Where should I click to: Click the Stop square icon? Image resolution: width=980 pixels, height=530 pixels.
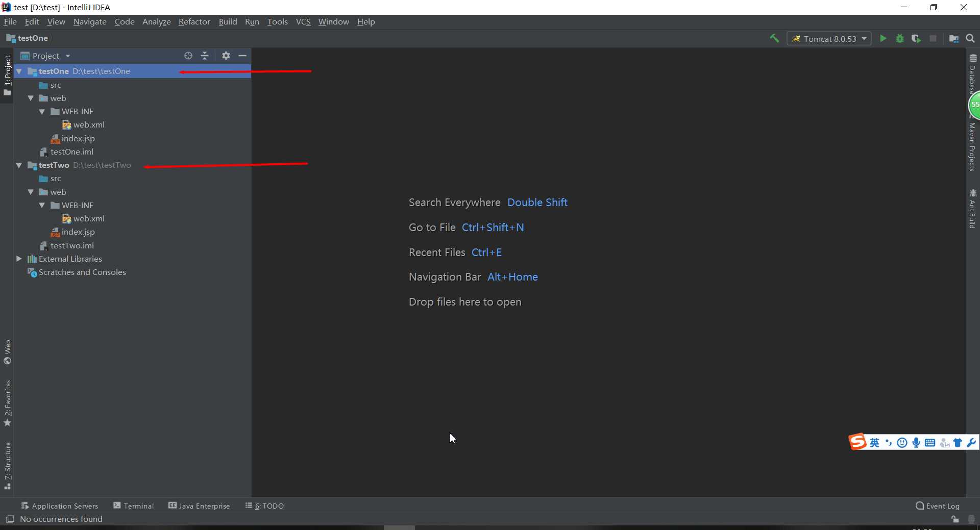click(x=933, y=38)
